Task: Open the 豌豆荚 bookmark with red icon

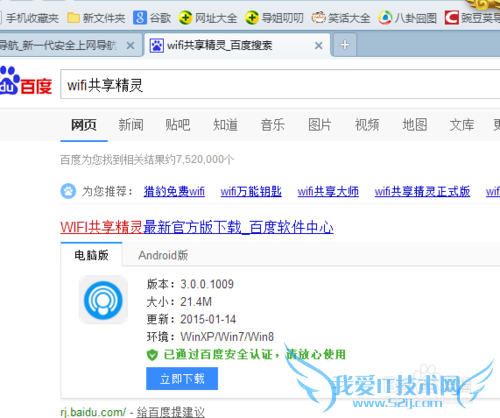Action: point(473,18)
